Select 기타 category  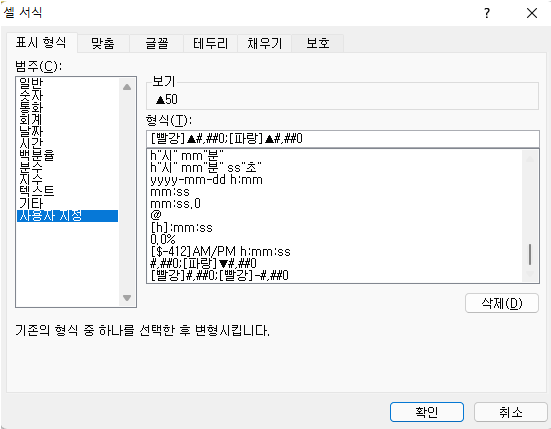67,203
